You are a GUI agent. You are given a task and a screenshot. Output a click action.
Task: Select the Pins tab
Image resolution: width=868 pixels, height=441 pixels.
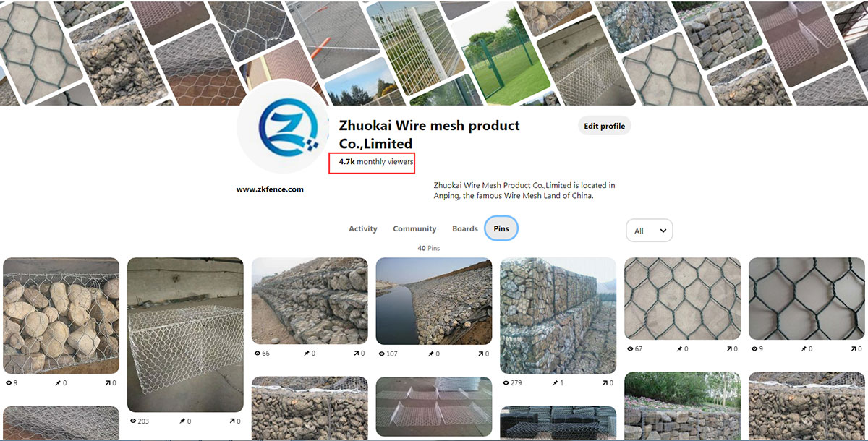[x=501, y=228]
